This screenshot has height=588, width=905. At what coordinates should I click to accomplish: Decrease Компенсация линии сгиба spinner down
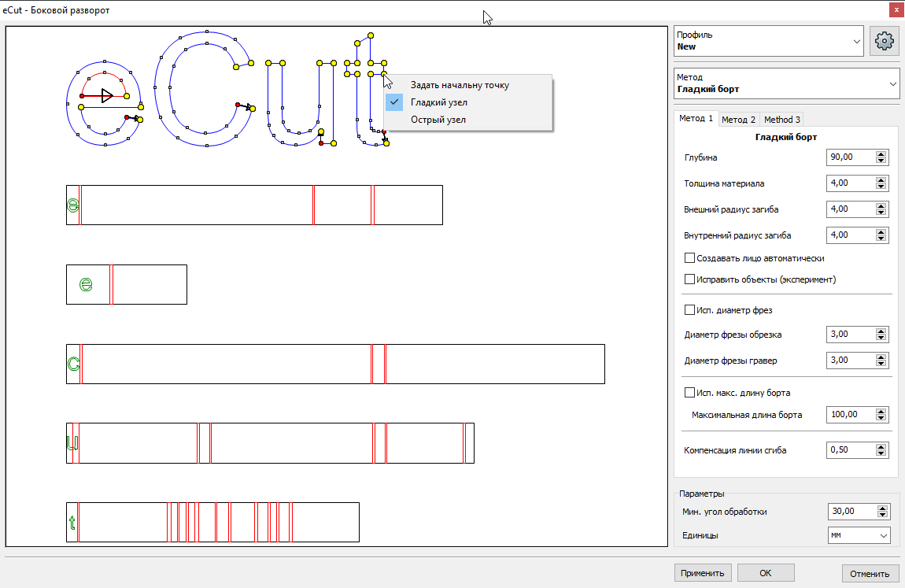(881, 453)
